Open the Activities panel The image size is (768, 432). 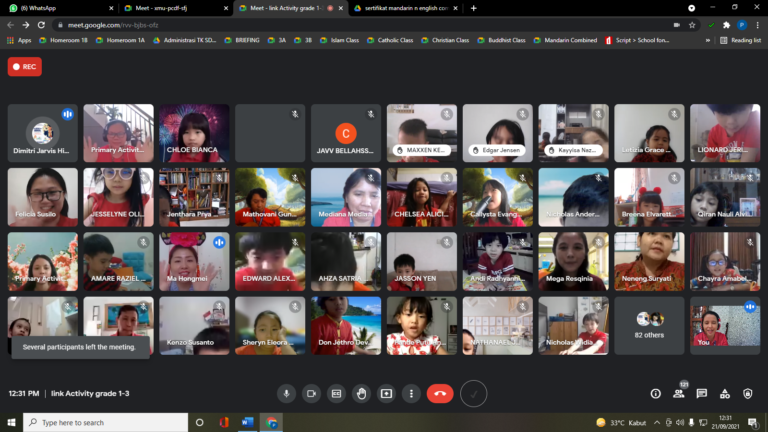click(725, 394)
